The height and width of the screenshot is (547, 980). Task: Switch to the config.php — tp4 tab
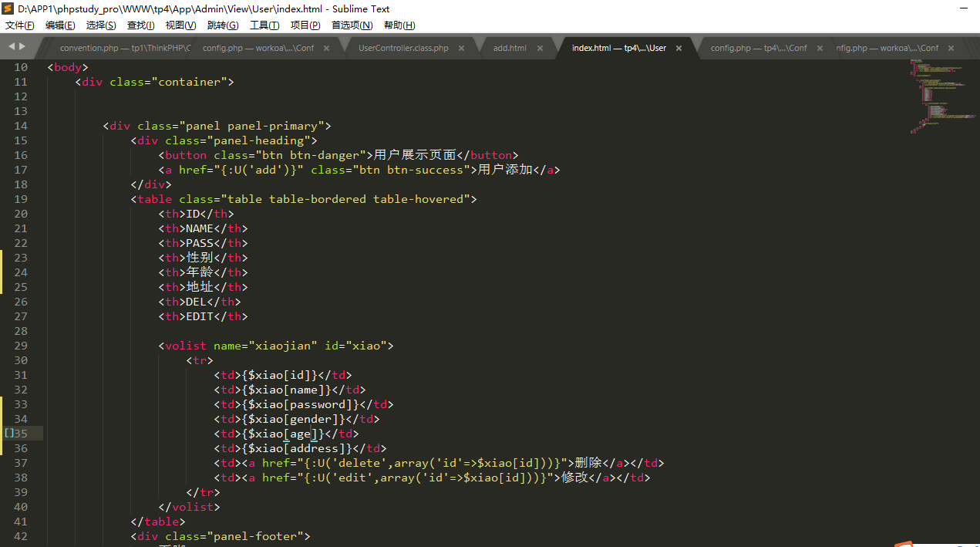point(758,48)
